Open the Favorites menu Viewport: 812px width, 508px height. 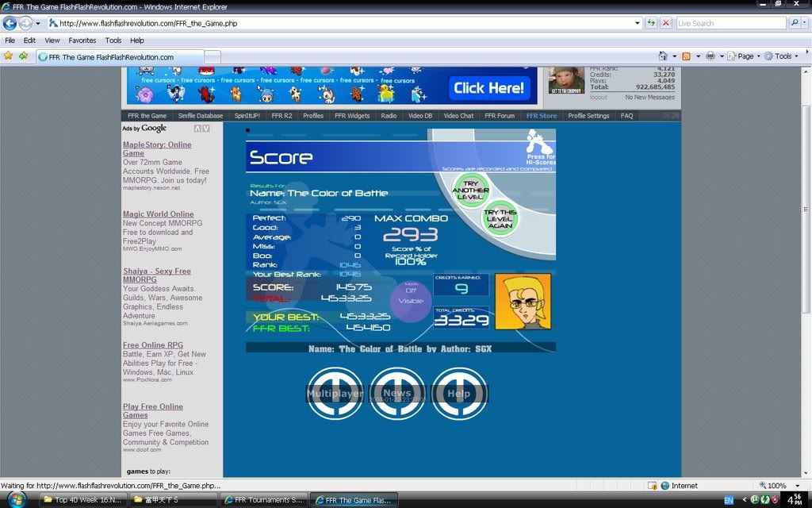82,40
